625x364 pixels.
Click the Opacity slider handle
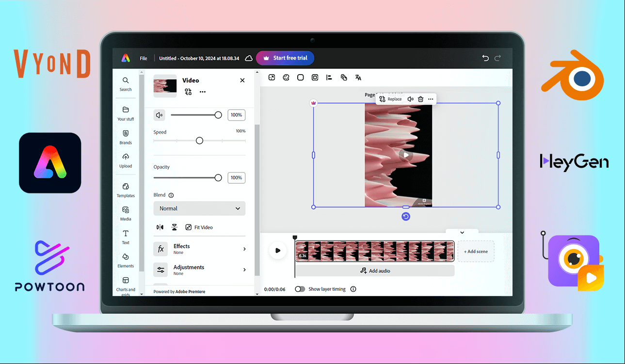click(218, 178)
